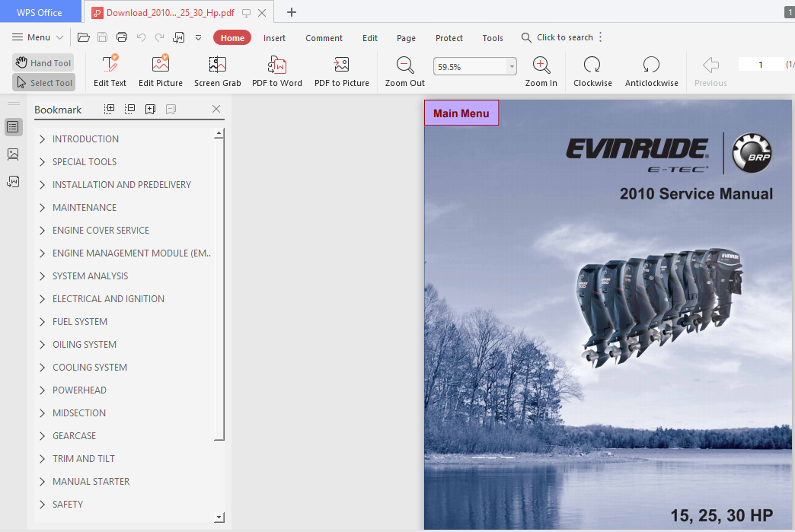
Task: Open the three-dot more options next to search
Action: click(600, 37)
